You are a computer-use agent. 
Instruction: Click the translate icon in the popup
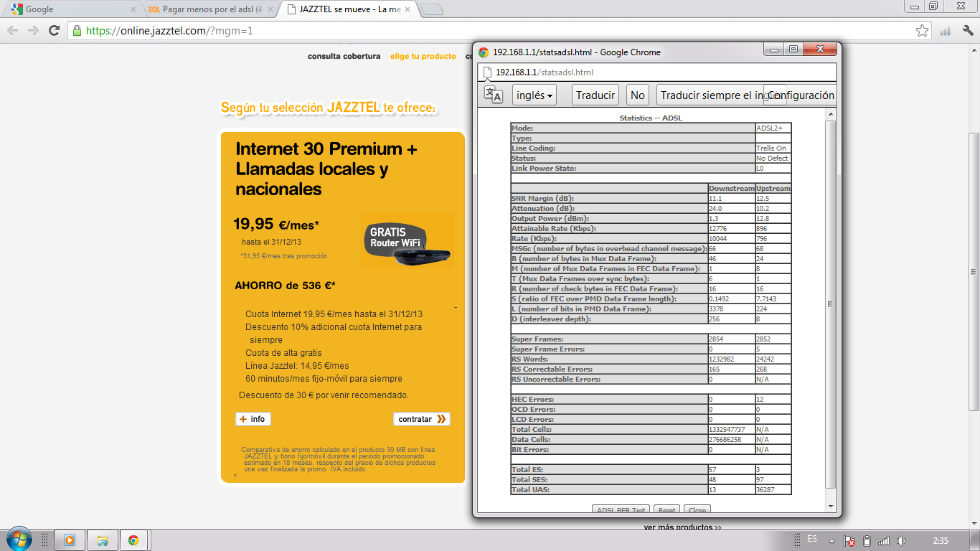click(493, 95)
